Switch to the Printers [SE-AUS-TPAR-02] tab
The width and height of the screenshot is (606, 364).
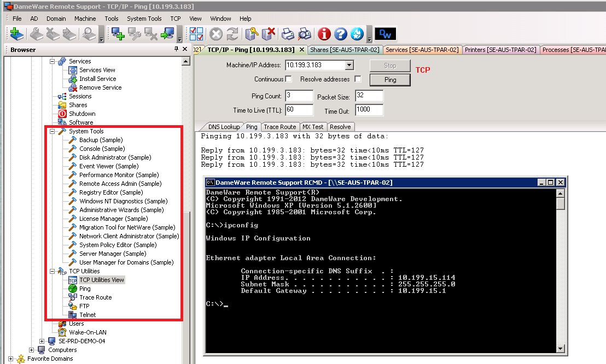500,50
